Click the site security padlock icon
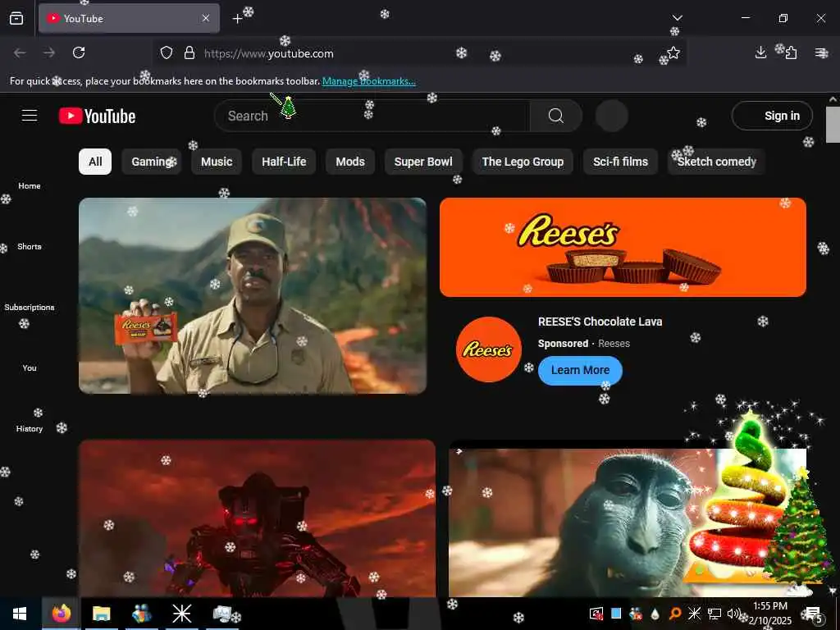This screenshot has height=630, width=840. pyautogui.click(x=189, y=53)
